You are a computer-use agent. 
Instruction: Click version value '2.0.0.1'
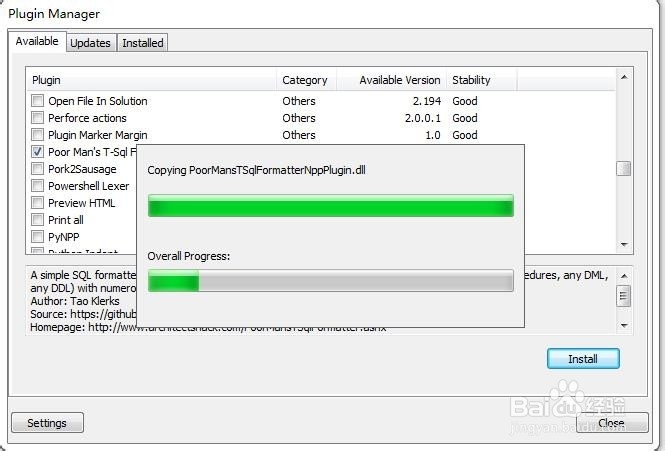click(x=423, y=118)
